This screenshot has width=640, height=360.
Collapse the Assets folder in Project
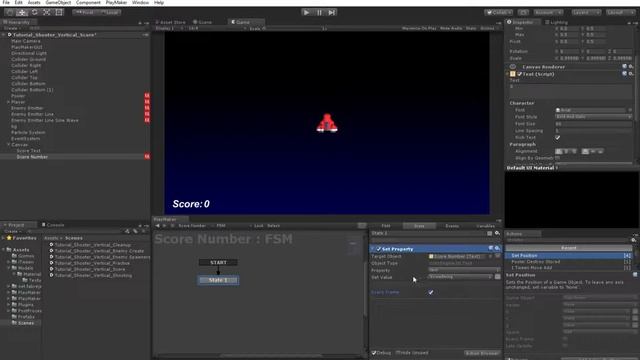click(4, 249)
